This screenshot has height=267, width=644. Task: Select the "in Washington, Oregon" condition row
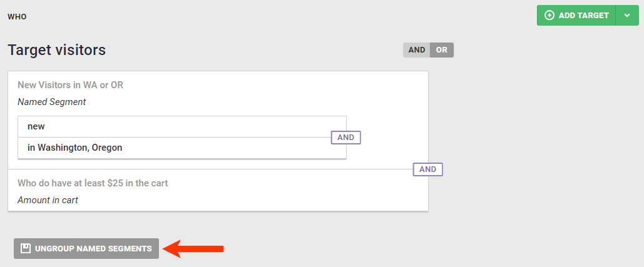pyautogui.click(x=181, y=148)
